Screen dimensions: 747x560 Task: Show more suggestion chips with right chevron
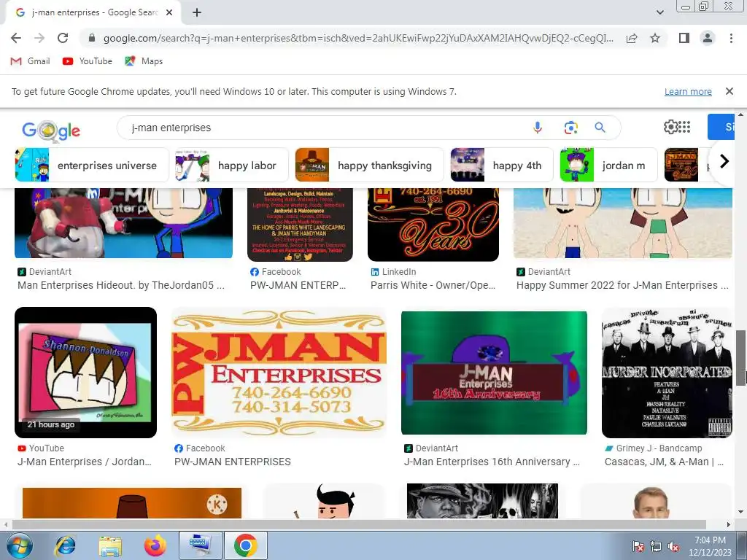724,161
